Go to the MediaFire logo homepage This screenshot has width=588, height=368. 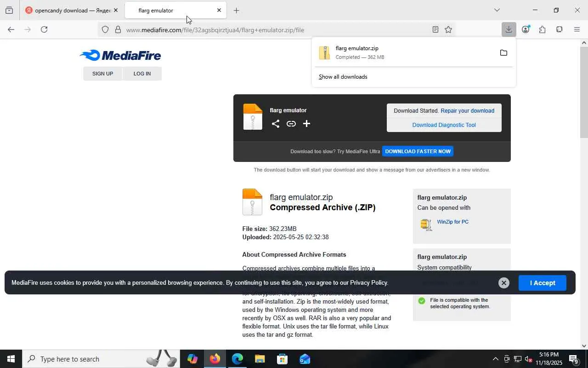120,56
